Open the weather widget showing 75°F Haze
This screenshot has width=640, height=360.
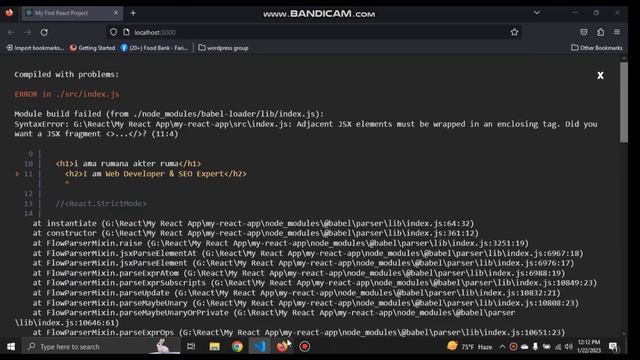pyautogui.click(x=469, y=347)
